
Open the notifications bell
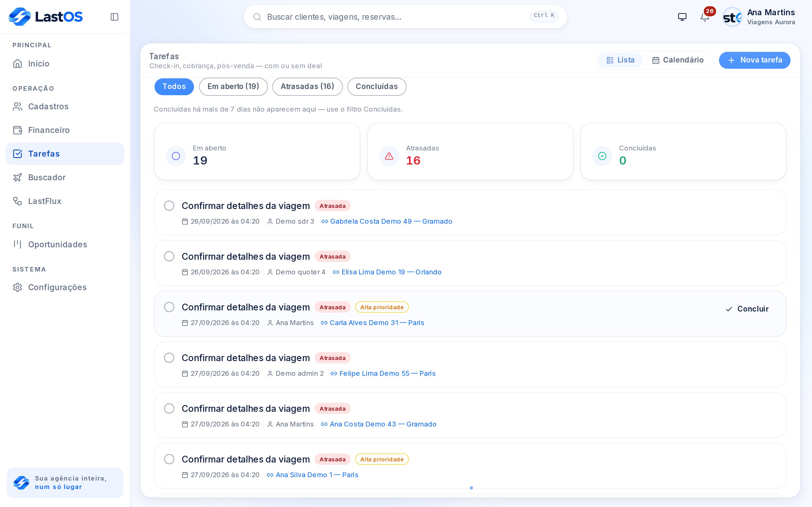705,17
